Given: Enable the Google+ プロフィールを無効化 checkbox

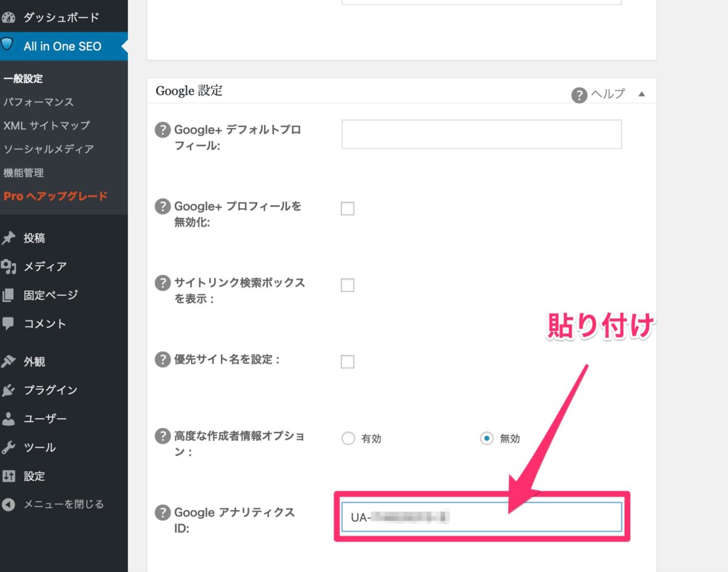Looking at the screenshot, I should [348, 209].
